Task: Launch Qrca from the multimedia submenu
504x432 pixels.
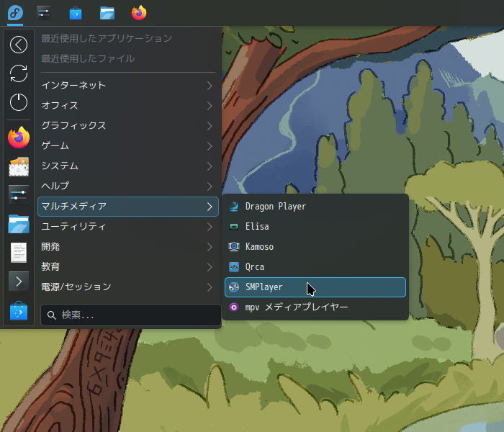Action: pos(315,267)
